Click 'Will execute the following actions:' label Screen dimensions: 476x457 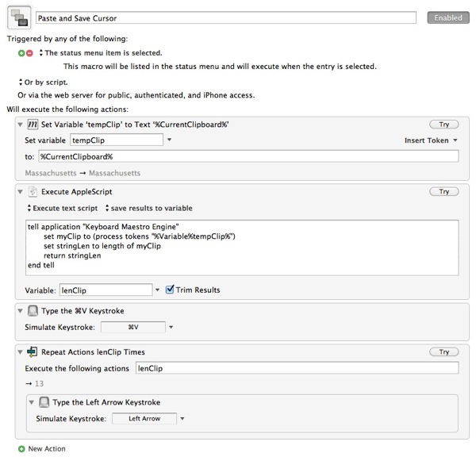[67, 109]
